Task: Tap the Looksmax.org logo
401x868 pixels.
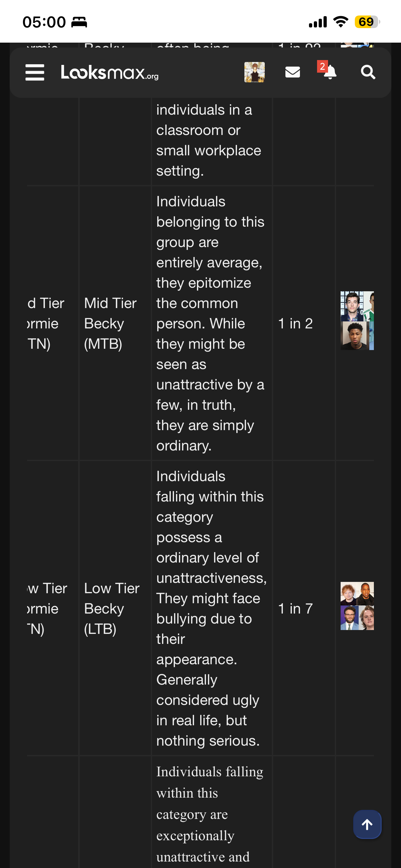Action: (109, 72)
